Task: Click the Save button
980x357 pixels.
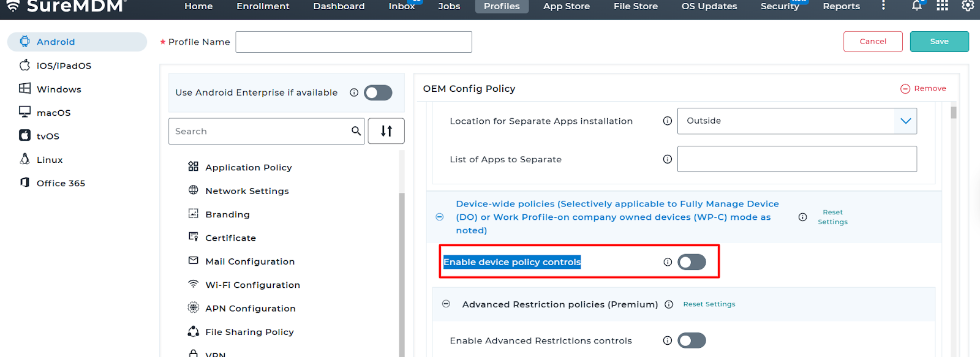Action: tap(939, 42)
